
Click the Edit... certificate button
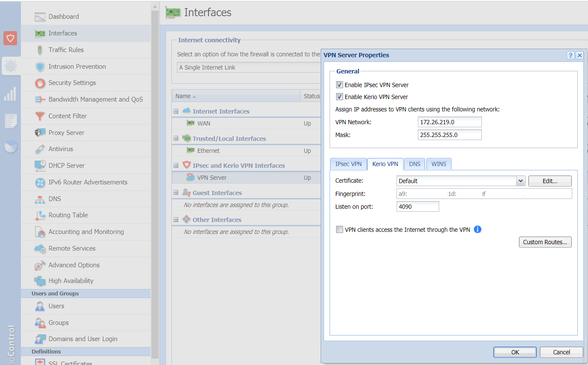point(550,181)
